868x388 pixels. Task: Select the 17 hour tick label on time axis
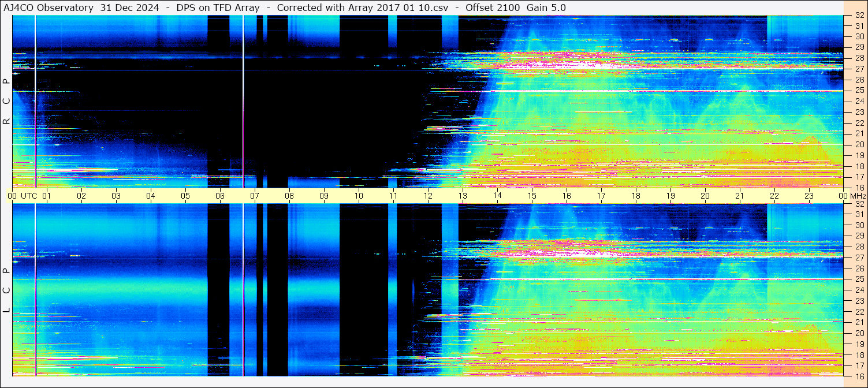[601, 196]
